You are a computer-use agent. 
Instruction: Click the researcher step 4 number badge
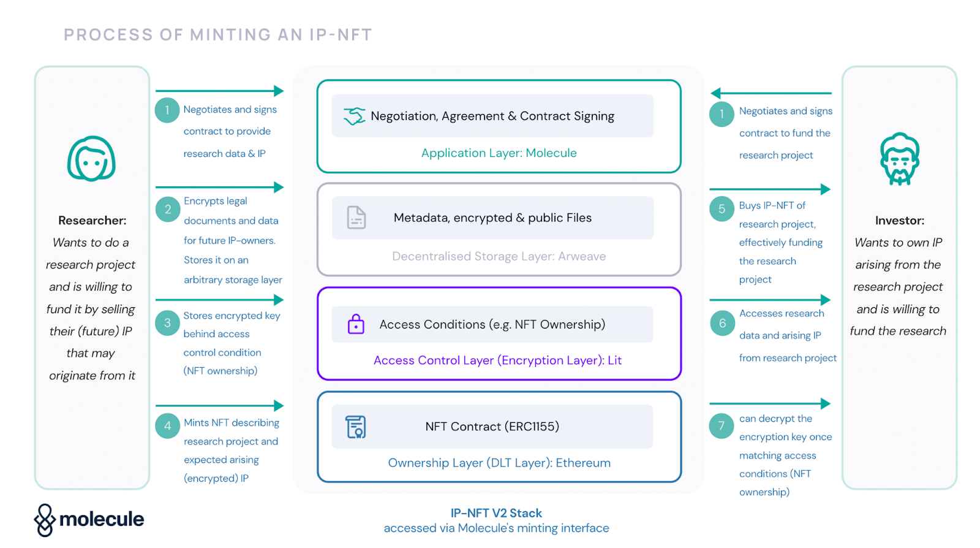(x=167, y=425)
